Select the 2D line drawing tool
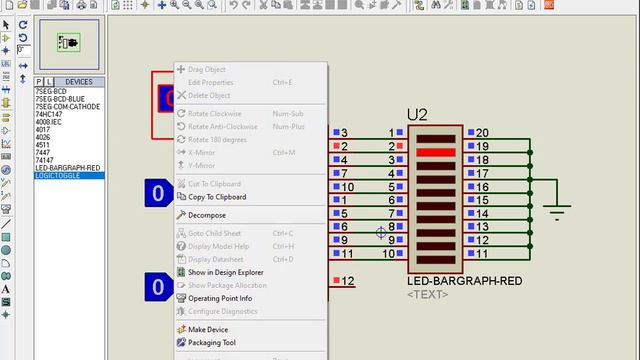640x360 pixels. pyautogui.click(x=6, y=224)
